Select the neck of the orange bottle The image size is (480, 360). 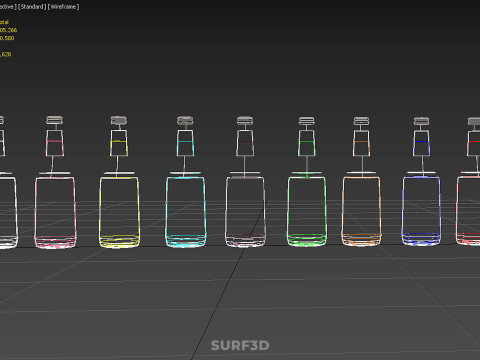pos(361,143)
